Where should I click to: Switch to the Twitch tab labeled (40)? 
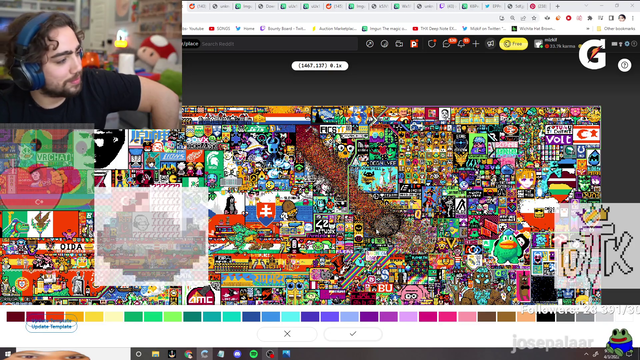(x=449, y=6)
